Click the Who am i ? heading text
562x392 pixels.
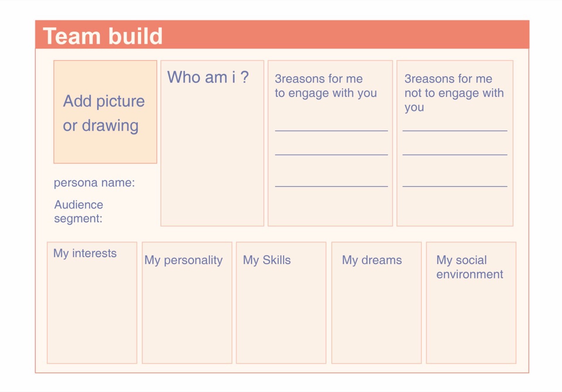(208, 78)
